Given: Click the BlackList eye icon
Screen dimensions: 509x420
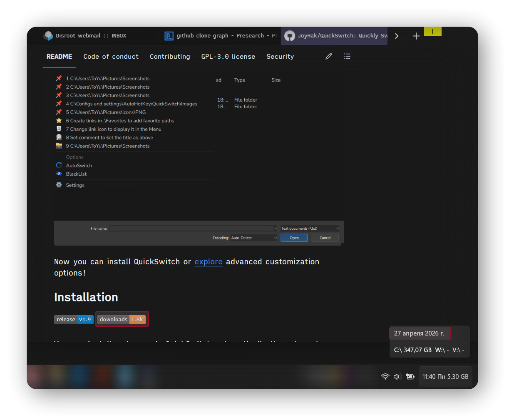Looking at the screenshot, I should pos(59,174).
